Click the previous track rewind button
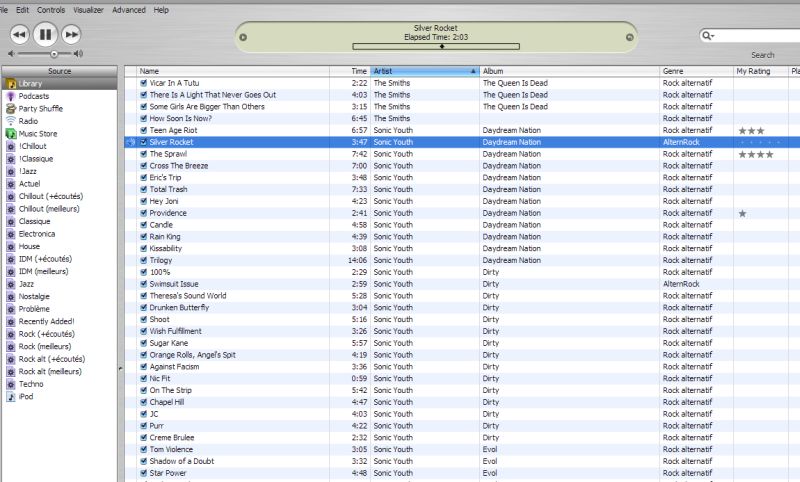Viewport: 800px width, 482px height. tap(19, 34)
